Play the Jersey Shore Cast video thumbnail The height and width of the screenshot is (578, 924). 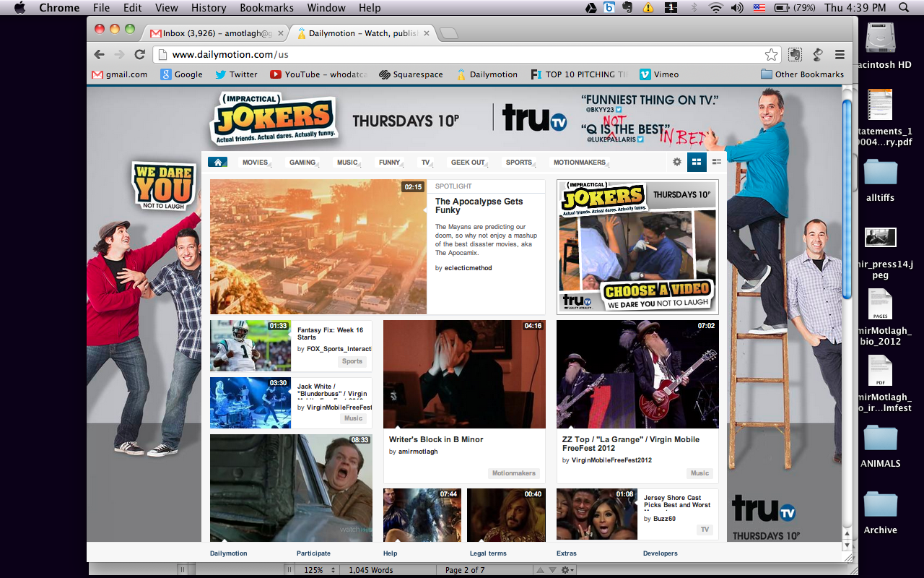click(597, 514)
